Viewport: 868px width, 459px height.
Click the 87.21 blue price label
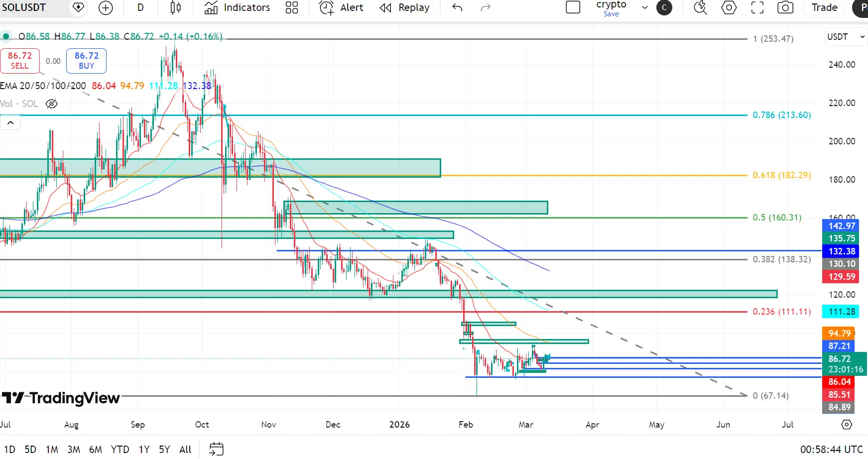(839, 346)
